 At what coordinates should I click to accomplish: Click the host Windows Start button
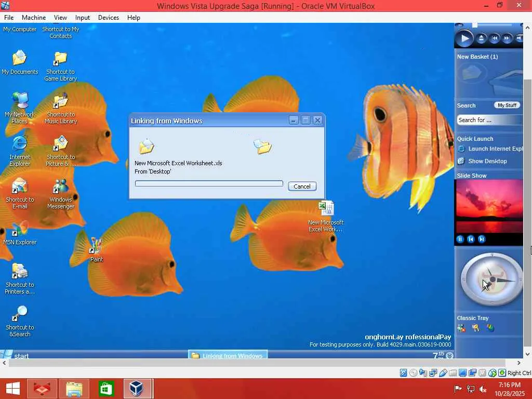pos(13,389)
